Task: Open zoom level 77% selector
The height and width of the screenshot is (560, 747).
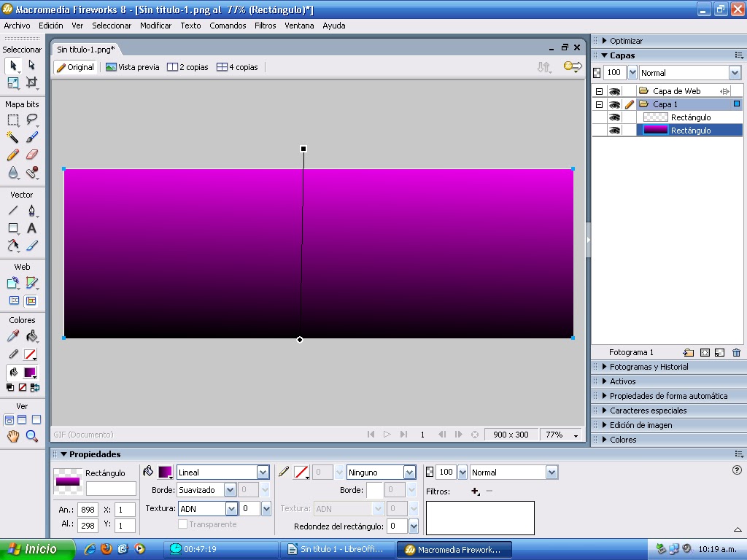Action: coord(576,435)
